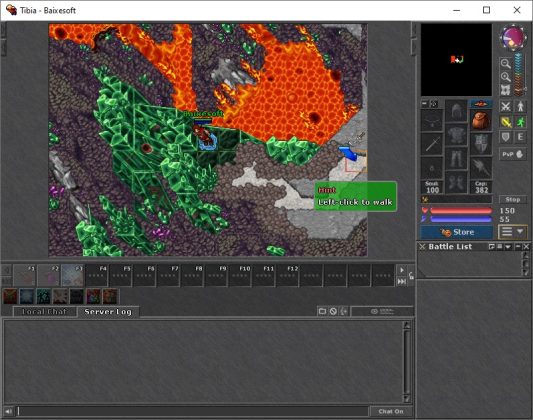Toggle expert mode E button
The width and height of the screenshot is (533, 420).
pyautogui.click(x=520, y=137)
